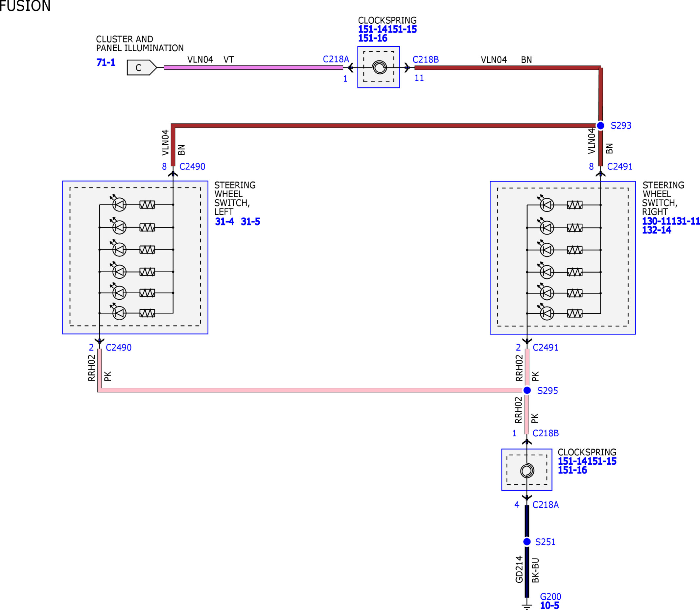
Task: Click the C2491 connector label at pin 8
Action: click(x=620, y=166)
